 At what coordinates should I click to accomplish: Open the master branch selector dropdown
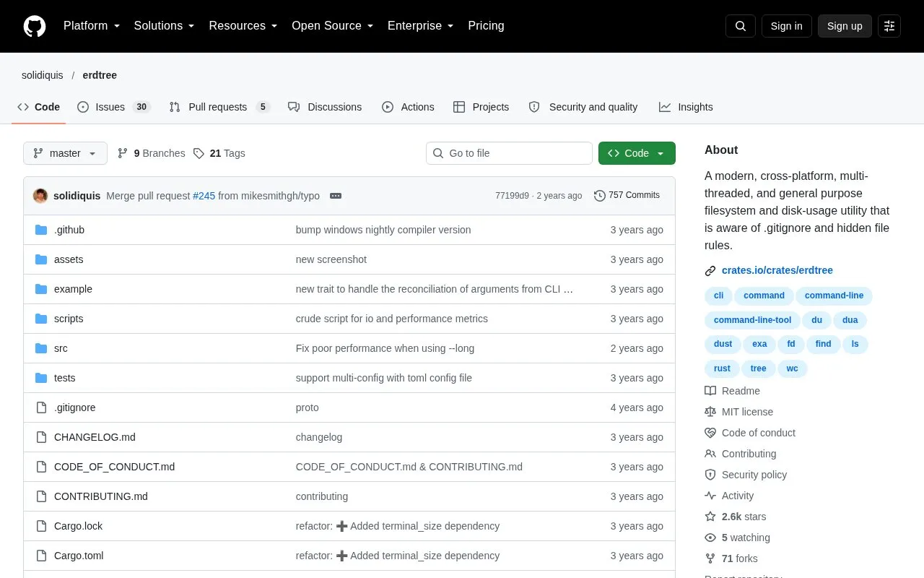coord(65,153)
